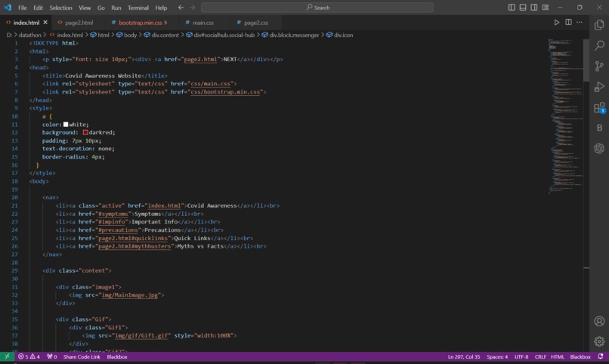Open the Explorer view in activity bar
The width and height of the screenshot is (609, 364).
tap(599, 25)
